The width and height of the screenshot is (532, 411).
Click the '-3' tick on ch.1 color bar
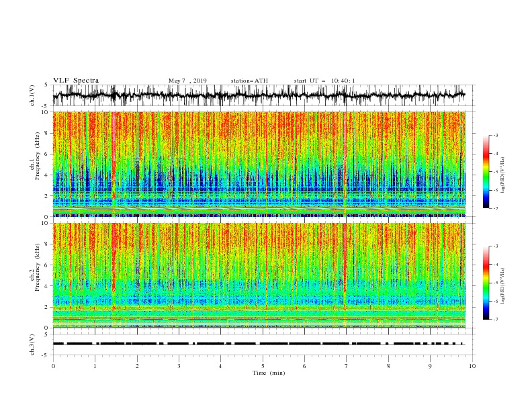tap(495, 135)
